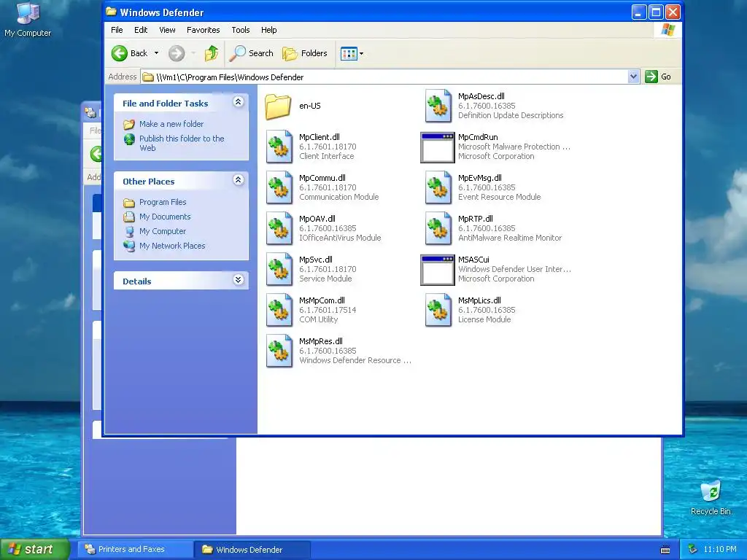Select the MpCmdRun application icon
This screenshot has height=560, width=747.
click(438, 147)
